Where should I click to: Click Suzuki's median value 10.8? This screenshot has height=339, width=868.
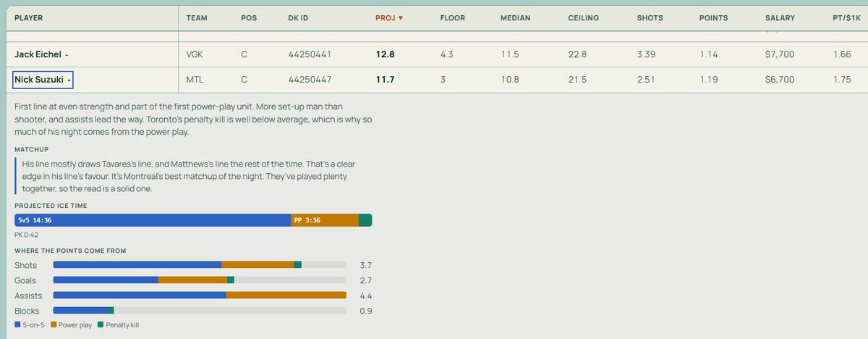(510, 80)
